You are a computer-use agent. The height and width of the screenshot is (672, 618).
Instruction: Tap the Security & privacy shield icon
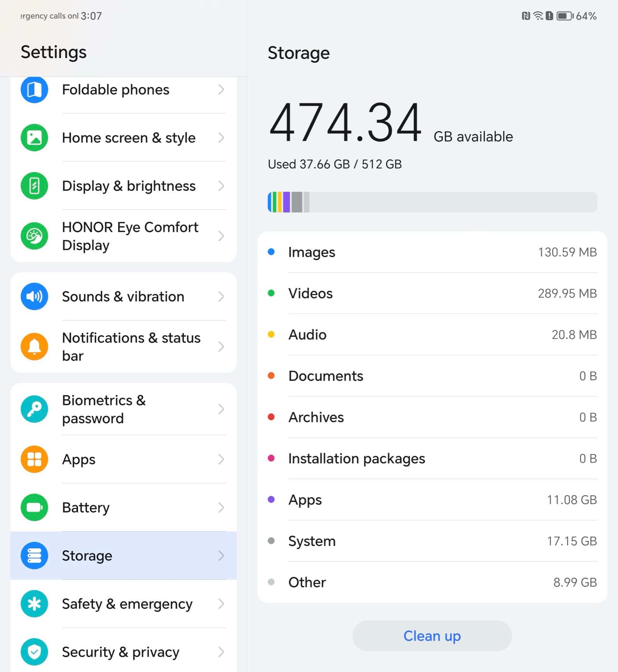[34, 652]
